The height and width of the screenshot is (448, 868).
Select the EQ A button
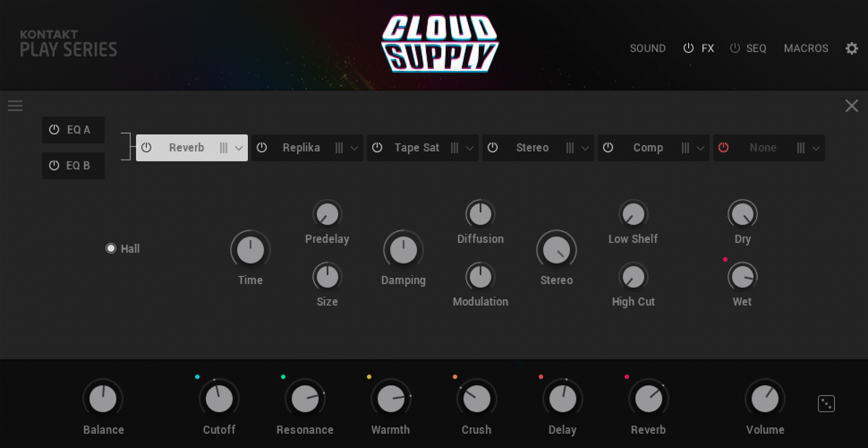pyautogui.click(x=73, y=130)
